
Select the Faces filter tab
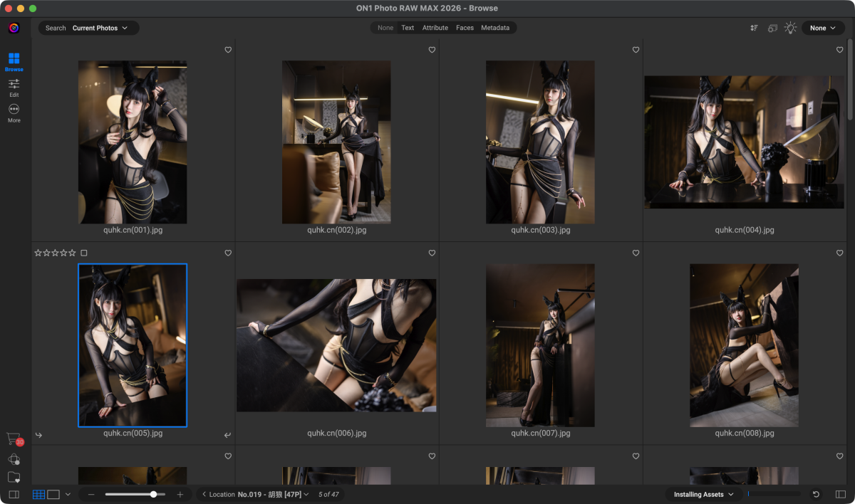[465, 28]
